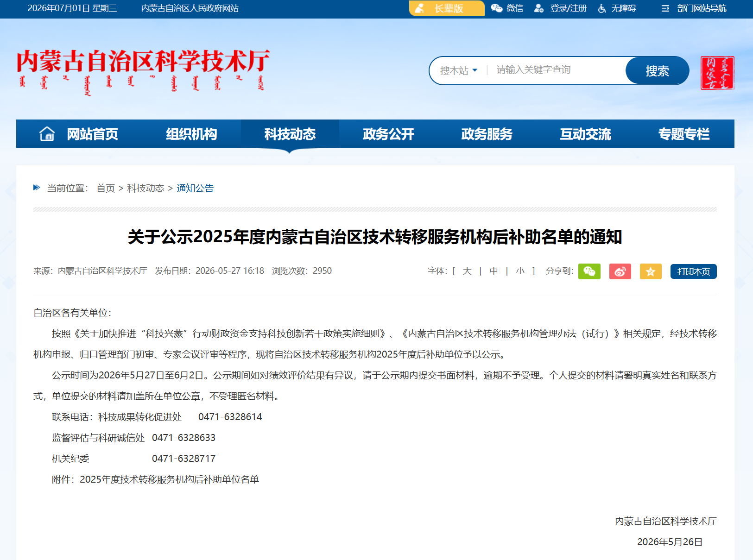The height and width of the screenshot is (560, 753).
Task: Click the keyword search input field
Action: tap(558, 70)
